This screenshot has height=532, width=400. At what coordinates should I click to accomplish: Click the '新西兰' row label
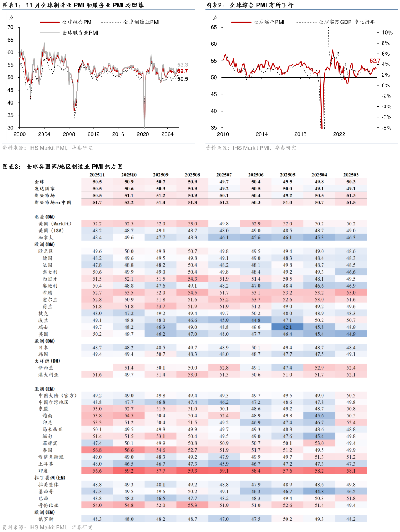pyautogui.click(x=46, y=368)
